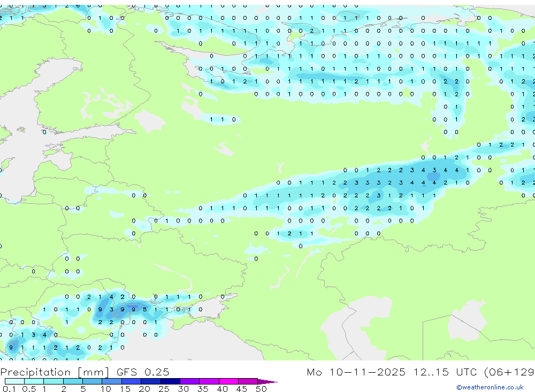Click the 45–50 mm legend swatch

tap(248, 381)
